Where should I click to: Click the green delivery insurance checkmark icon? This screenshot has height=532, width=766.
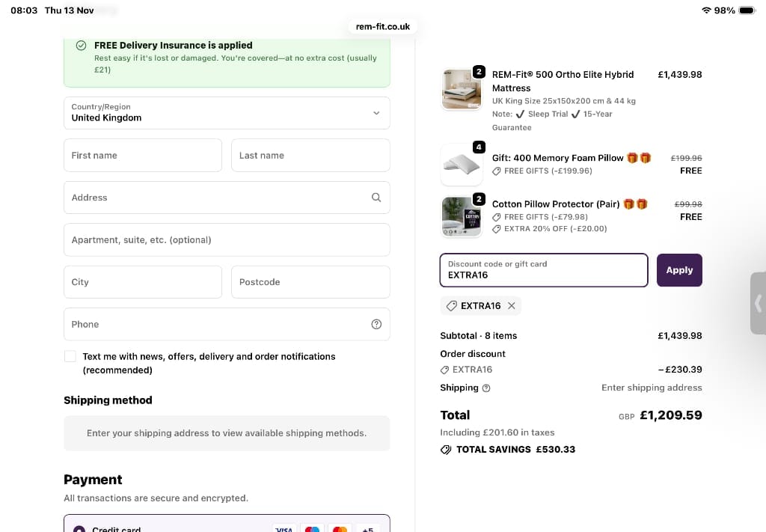[x=81, y=46]
